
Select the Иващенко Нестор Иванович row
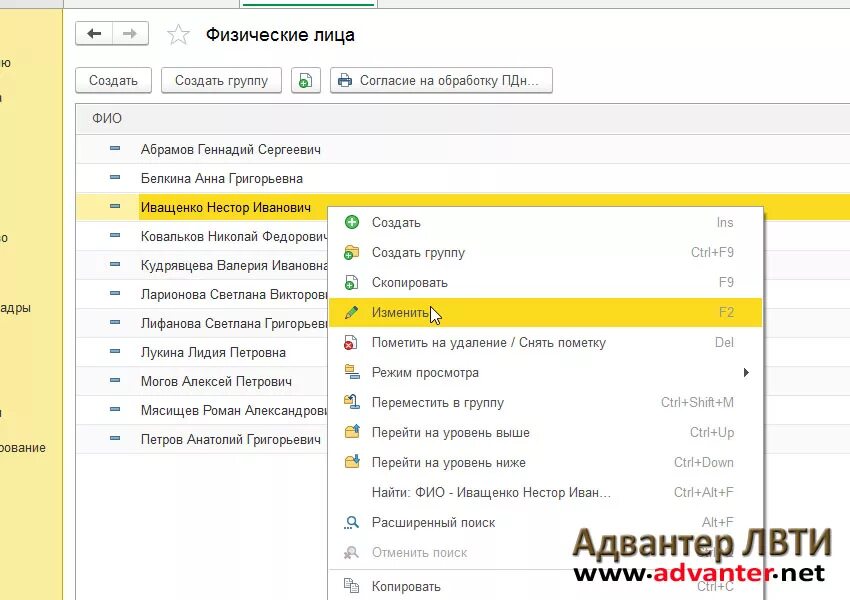coord(226,207)
